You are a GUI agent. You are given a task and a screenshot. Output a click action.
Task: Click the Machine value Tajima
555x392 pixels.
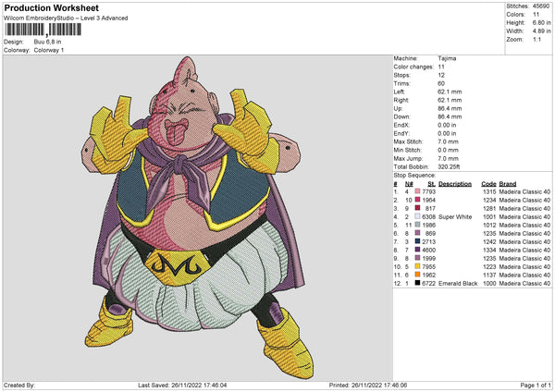[x=447, y=58]
